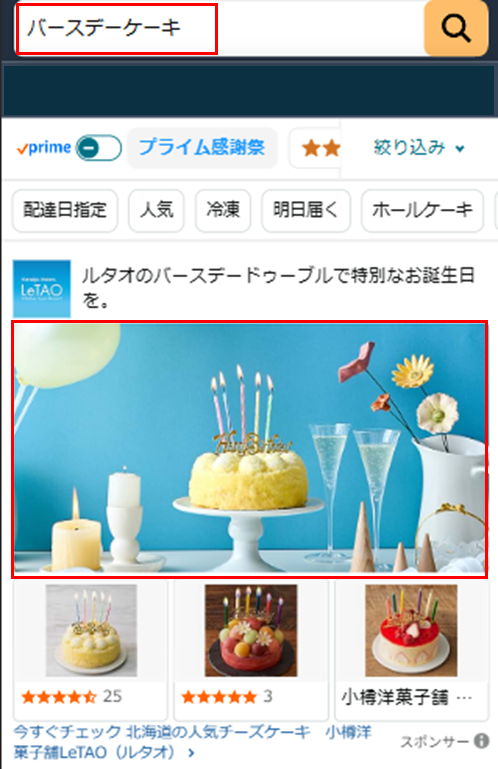Toggle the Prime filter switch

click(99, 148)
